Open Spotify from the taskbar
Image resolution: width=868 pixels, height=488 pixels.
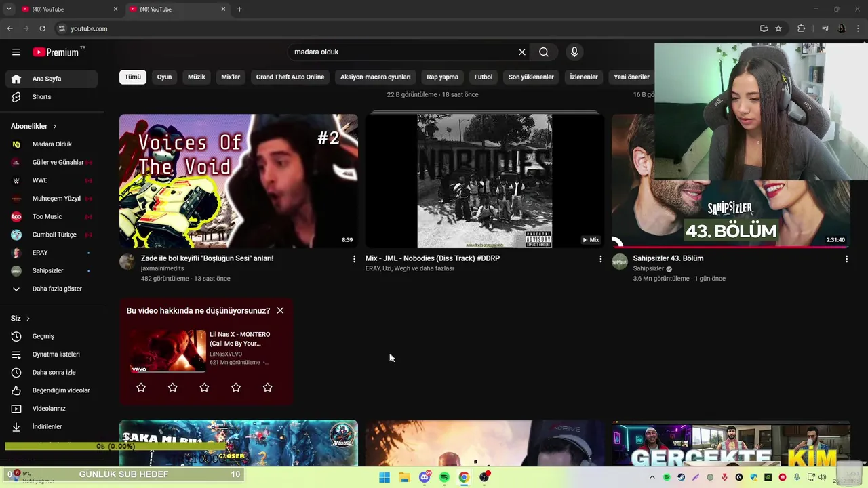[444, 477]
